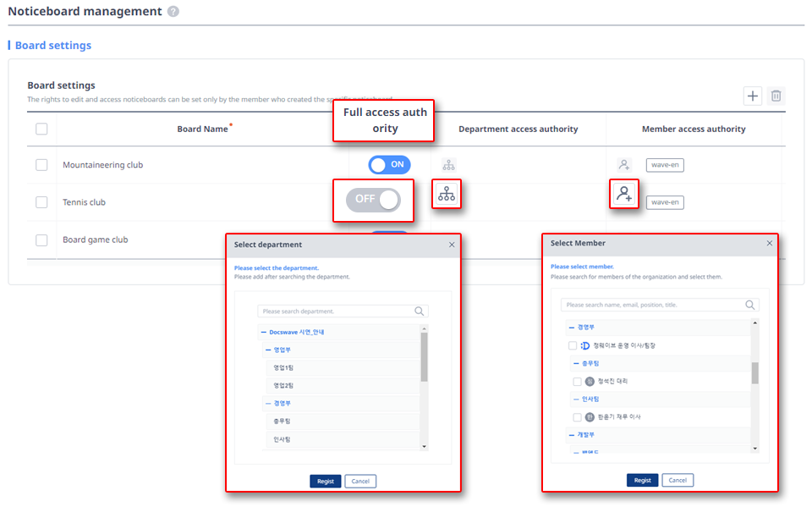Click search magnifier in Select Member dialog
The width and height of the screenshot is (812, 507).
coord(749,305)
